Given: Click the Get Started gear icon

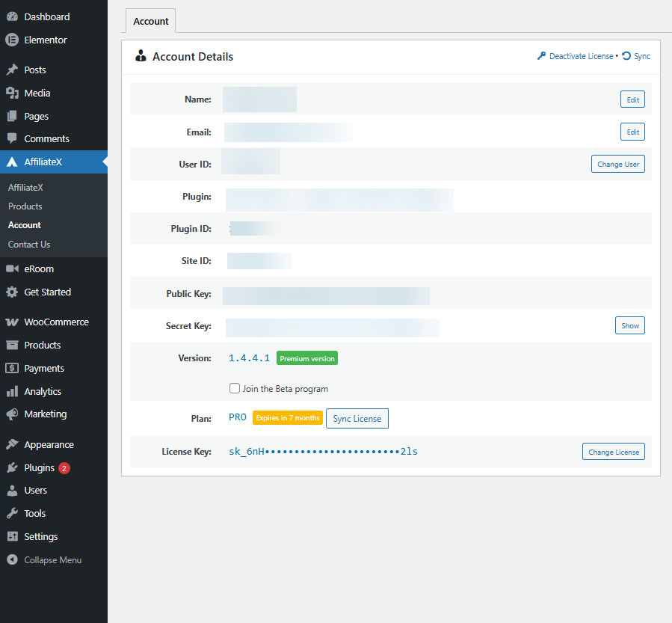Looking at the screenshot, I should tap(12, 292).
